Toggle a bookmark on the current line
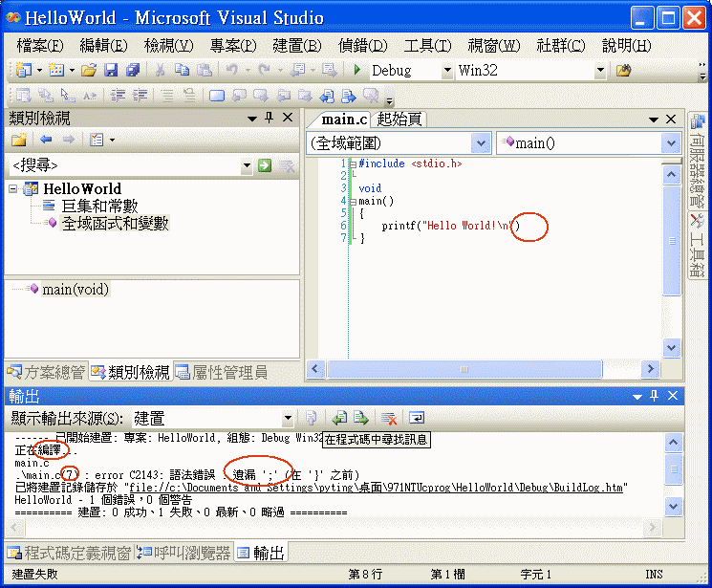 pos(217,96)
